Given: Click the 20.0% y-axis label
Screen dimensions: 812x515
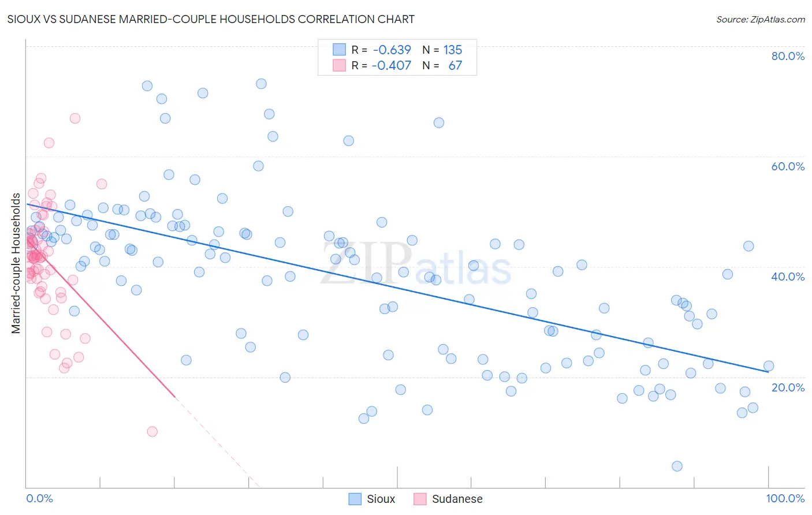Looking at the screenshot, I should pyautogui.click(x=788, y=387).
